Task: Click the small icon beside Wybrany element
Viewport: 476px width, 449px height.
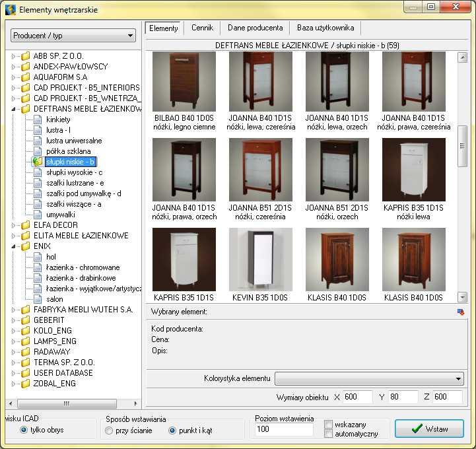Action: point(460,312)
